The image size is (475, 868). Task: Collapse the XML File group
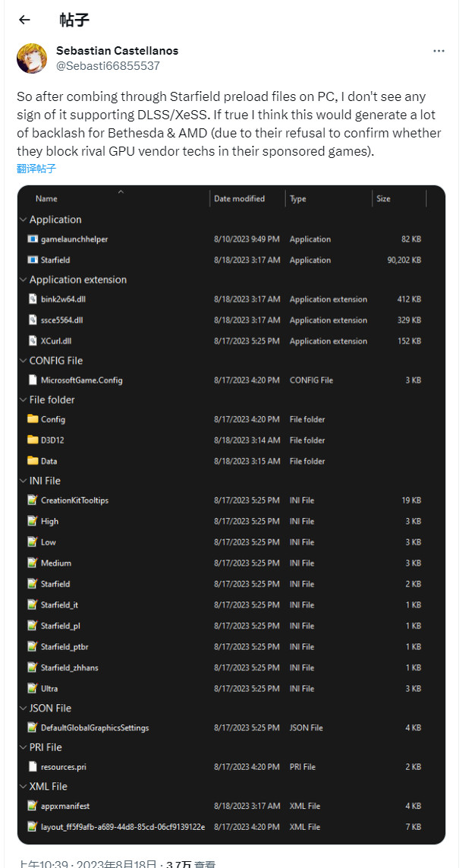[23, 786]
